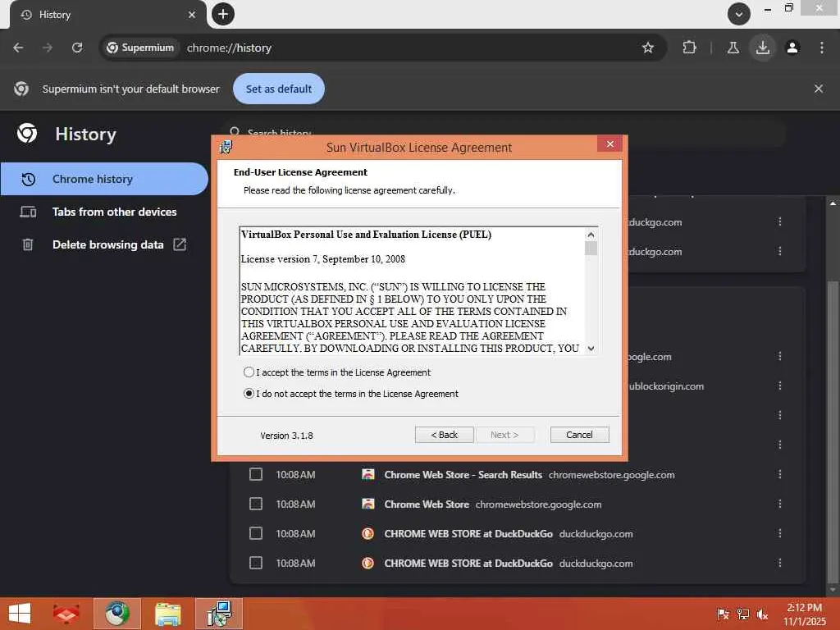Open the profile avatar icon

coord(792,48)
